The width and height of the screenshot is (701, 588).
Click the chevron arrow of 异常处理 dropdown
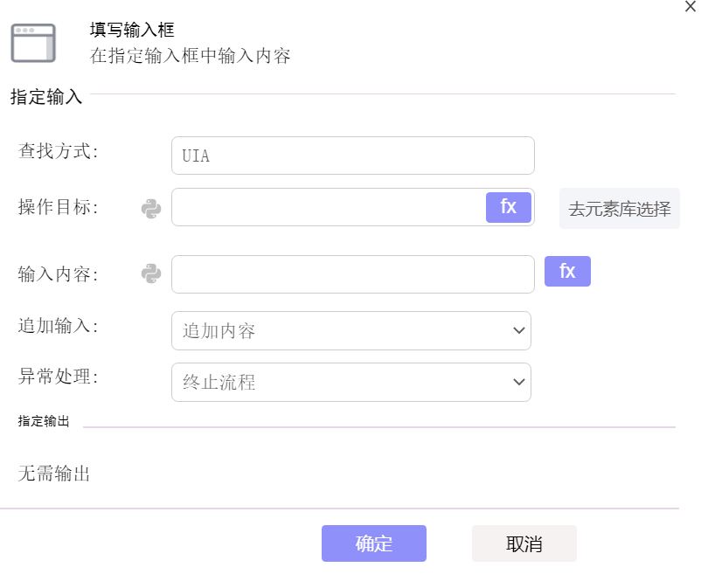pos(518,382)
